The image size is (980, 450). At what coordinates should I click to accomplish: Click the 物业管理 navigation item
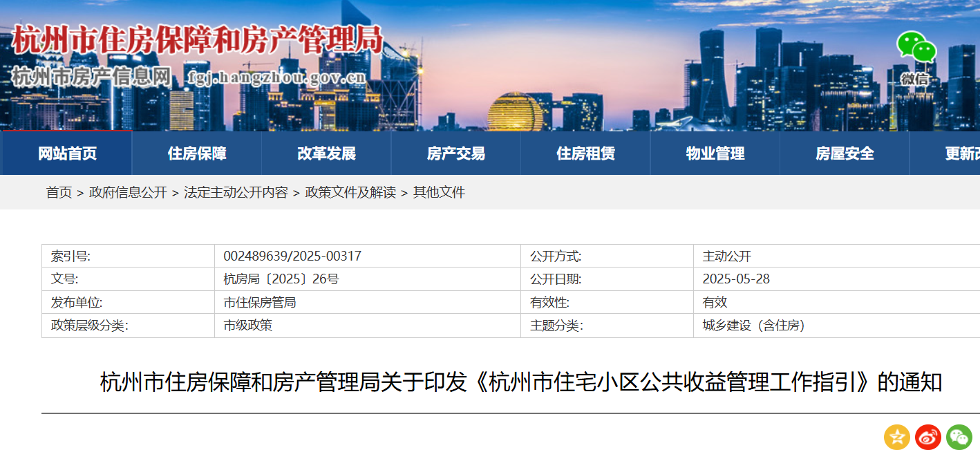pos(715,153)
